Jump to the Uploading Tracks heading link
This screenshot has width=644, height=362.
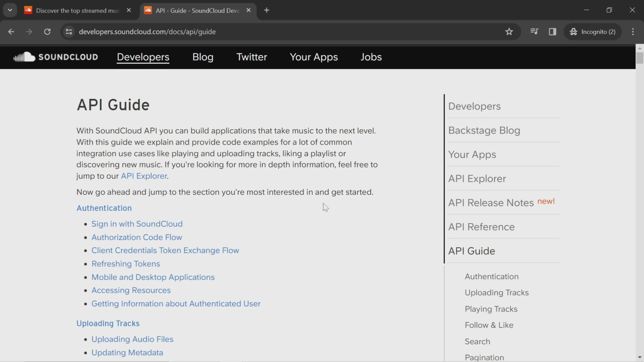point(108,323)
